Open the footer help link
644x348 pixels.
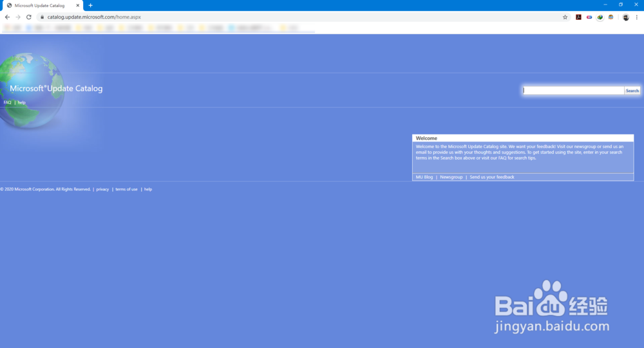148,189
